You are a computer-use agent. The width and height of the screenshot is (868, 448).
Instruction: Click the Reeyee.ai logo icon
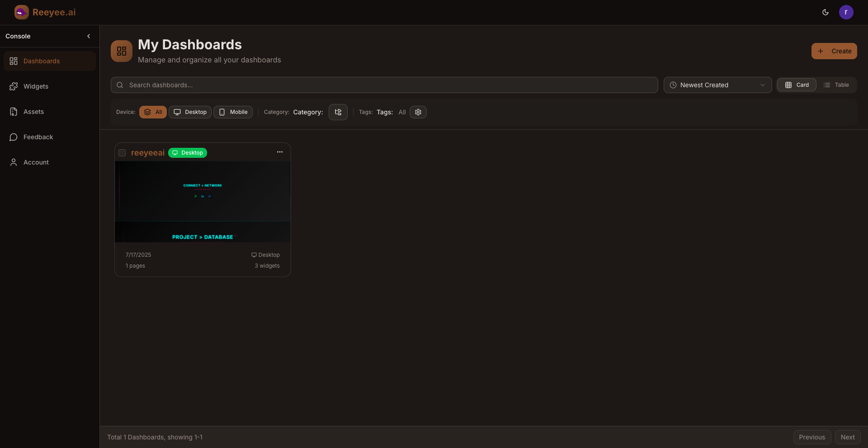click(x=21, y=12)
